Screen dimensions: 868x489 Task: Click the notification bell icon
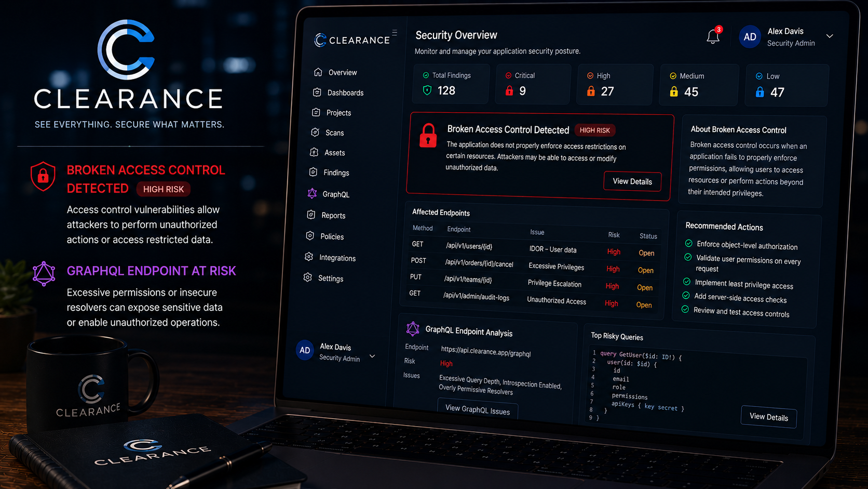coord(713,36)
